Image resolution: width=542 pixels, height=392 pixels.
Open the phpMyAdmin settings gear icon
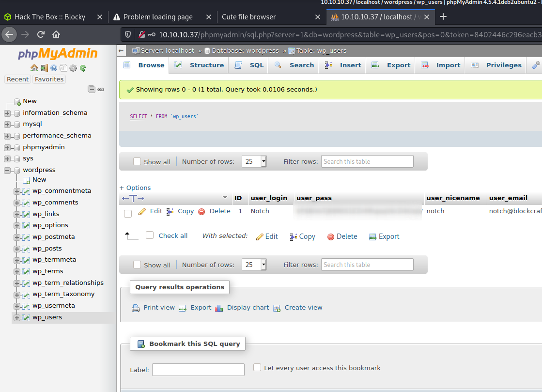point(73,68)
